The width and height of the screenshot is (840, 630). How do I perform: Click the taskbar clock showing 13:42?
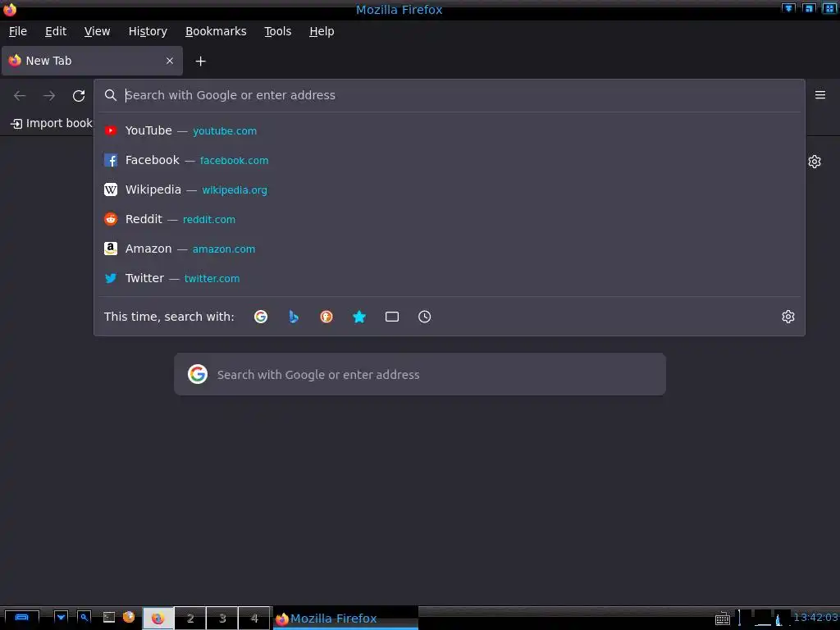pos(815,617)
